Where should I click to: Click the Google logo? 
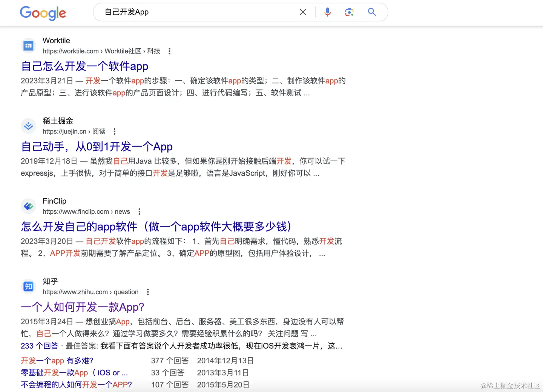click(x=43, y=13)
